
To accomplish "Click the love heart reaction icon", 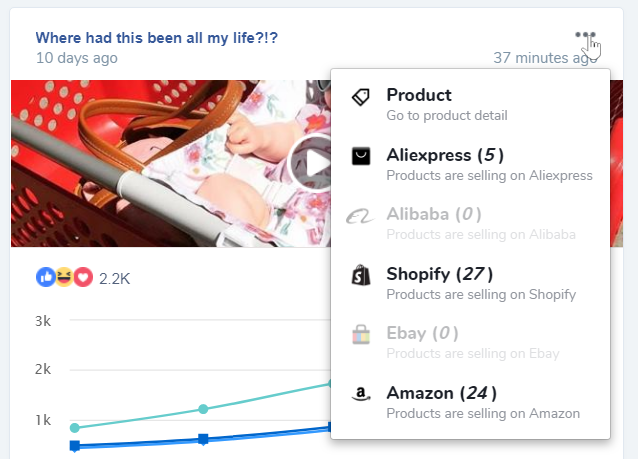I will [x=82, y=279].
